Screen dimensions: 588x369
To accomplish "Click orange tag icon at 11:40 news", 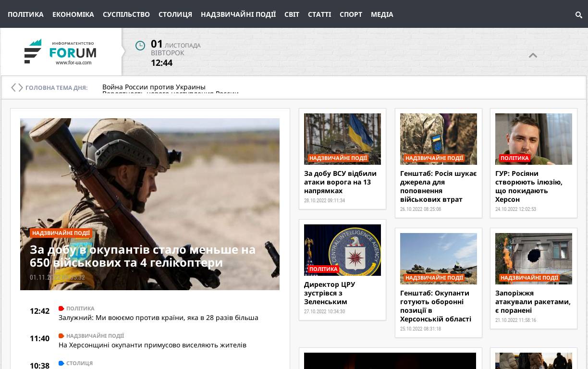I will click(x=61, y=336).
